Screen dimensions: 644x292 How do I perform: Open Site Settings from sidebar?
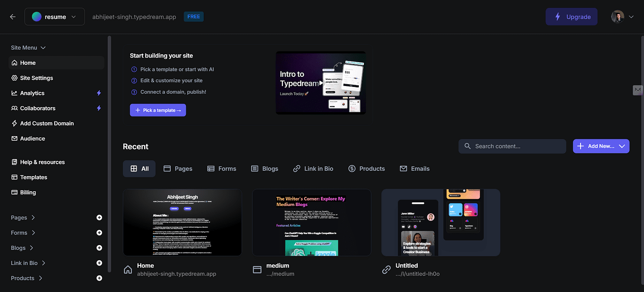[36, 78]
